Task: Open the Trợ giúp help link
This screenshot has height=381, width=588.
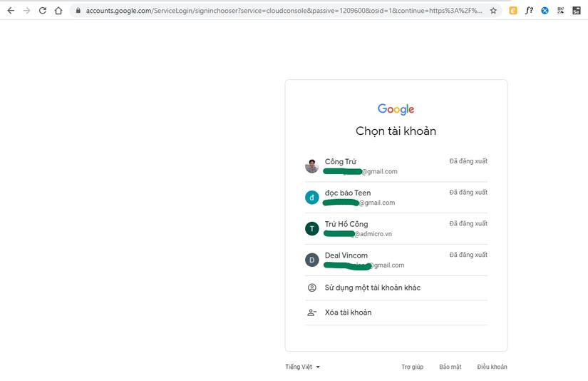Action: [x=412, y=367]
